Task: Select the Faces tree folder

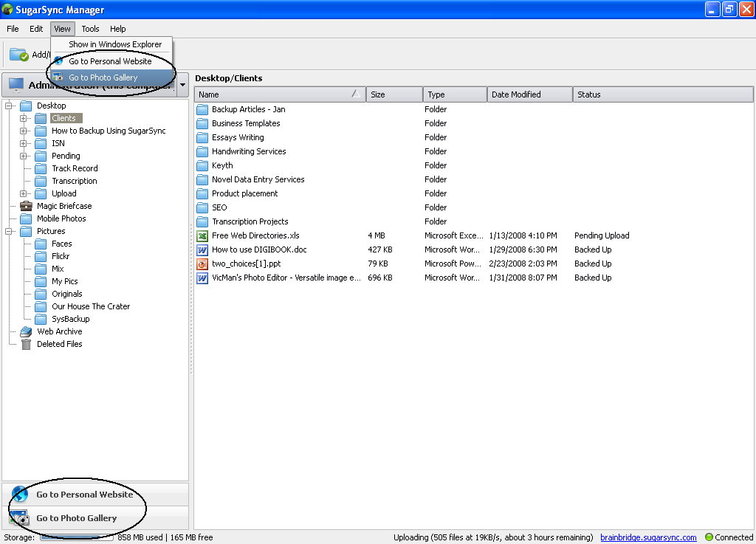Action: pos(62,244)
